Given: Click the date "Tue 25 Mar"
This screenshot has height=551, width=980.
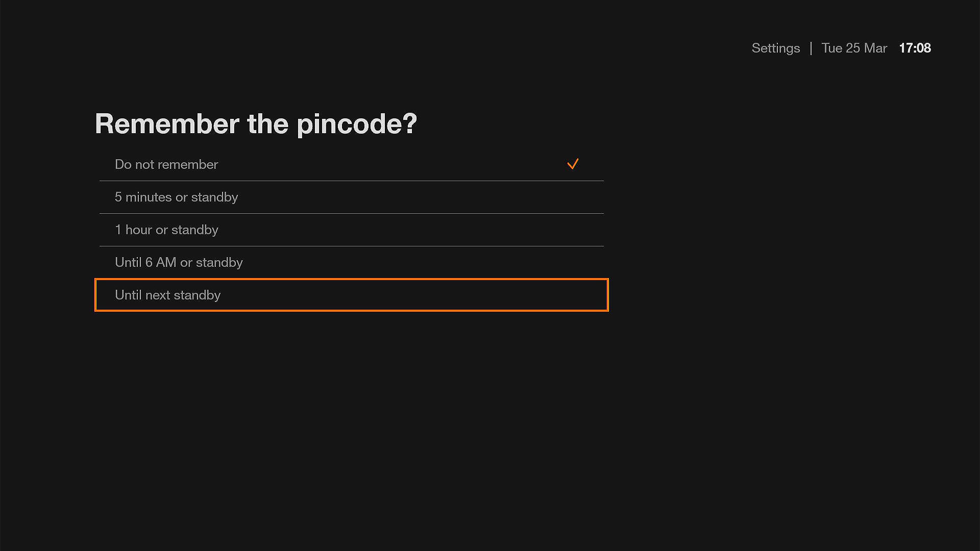Looking at the screenshot, I should point(854,48).
